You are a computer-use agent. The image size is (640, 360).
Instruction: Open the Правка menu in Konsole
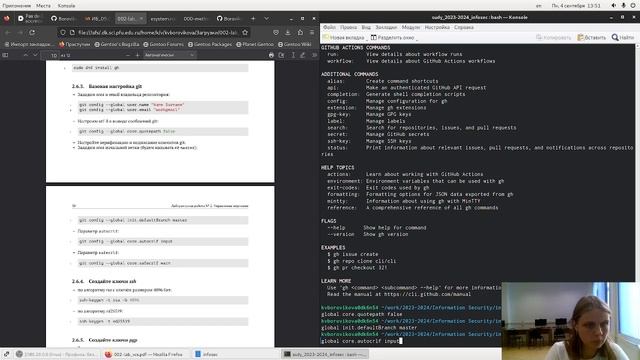point(348,27)
